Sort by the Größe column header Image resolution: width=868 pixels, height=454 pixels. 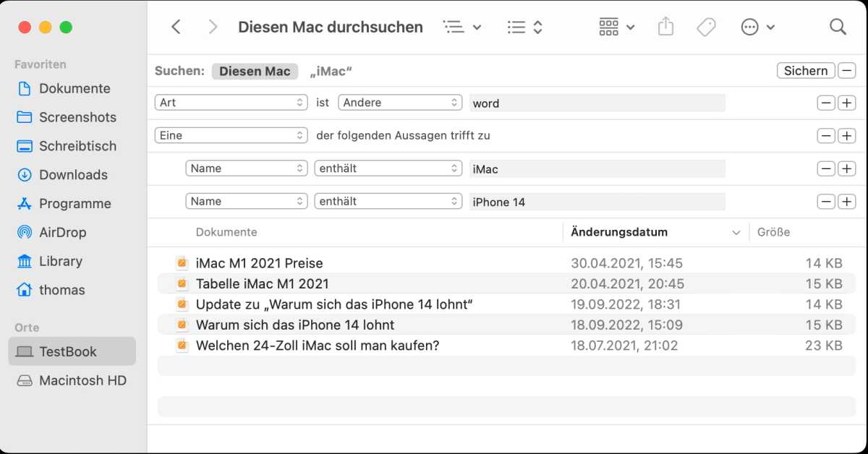click(x=773, y=232)
